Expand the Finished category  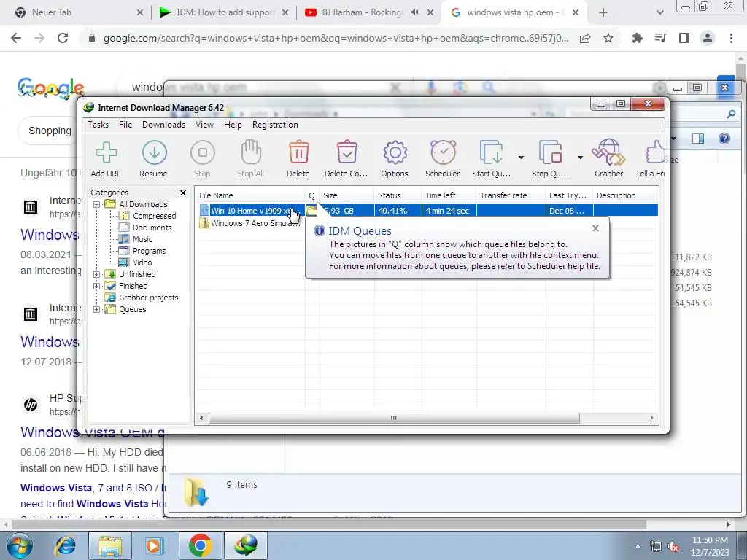pos(97,286)
